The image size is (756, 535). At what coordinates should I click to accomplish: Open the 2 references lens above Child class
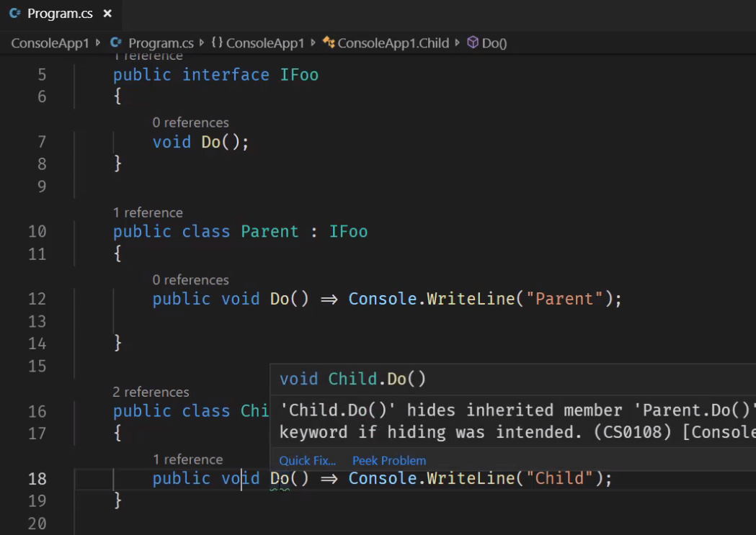(x=151, y=392)
